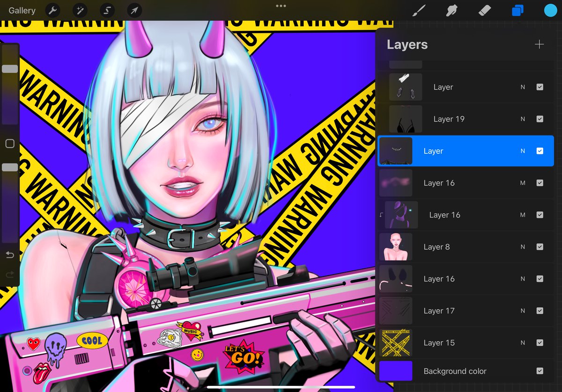Open the Adjustments magic wand menu
Image resolution: width=562 pixels, height=392 pixels.
79,10
